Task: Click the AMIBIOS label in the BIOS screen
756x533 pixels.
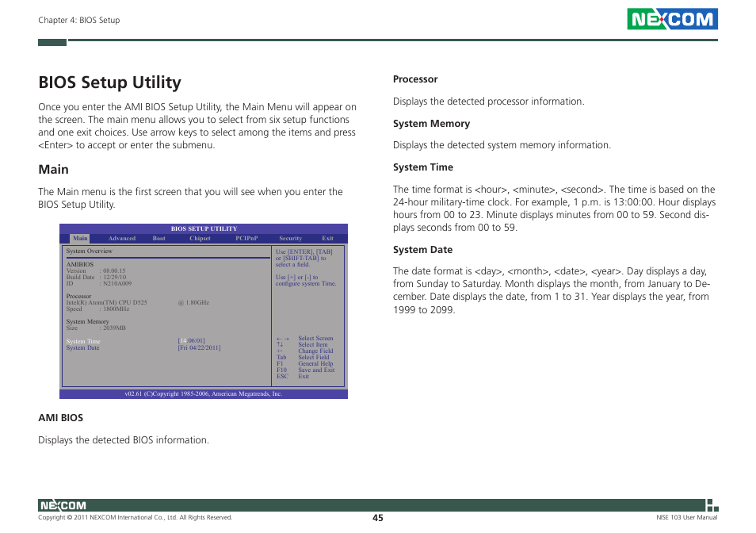Action: coord(80,264)
